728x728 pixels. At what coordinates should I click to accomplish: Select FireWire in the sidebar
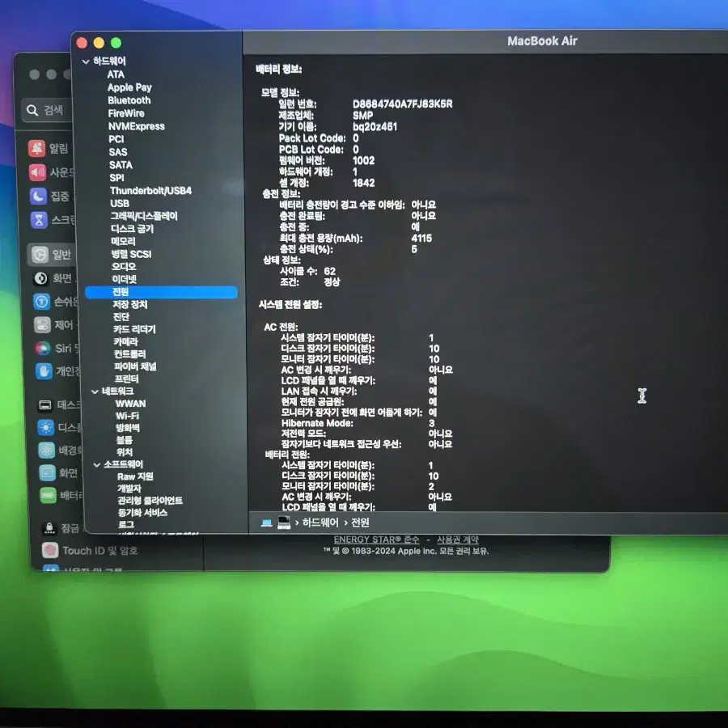coord(126,113)
